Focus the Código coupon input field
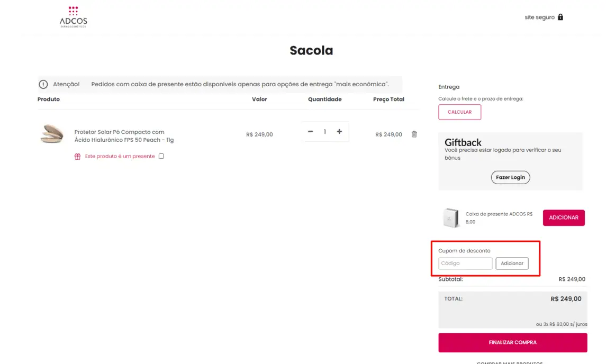 click(x=465, y=263)
